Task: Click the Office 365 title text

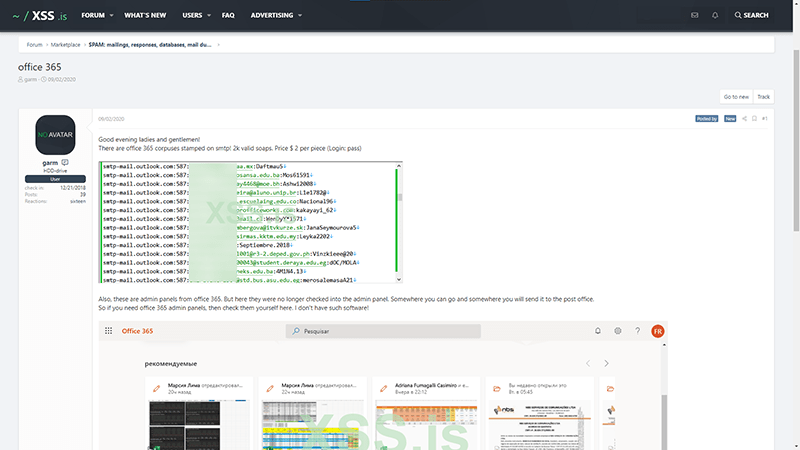Action: [x=137, y=331]
